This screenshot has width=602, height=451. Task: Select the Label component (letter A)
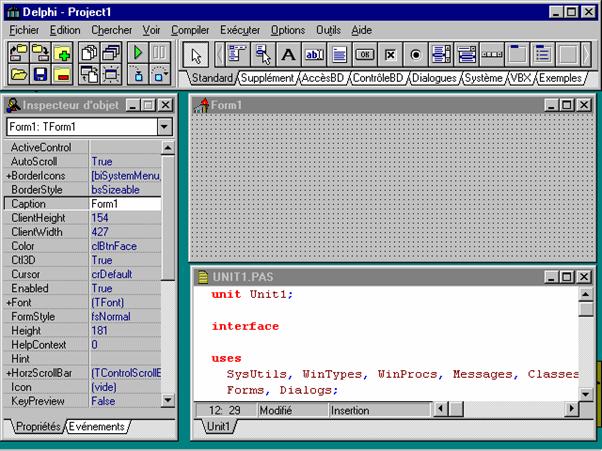(288, 55)
